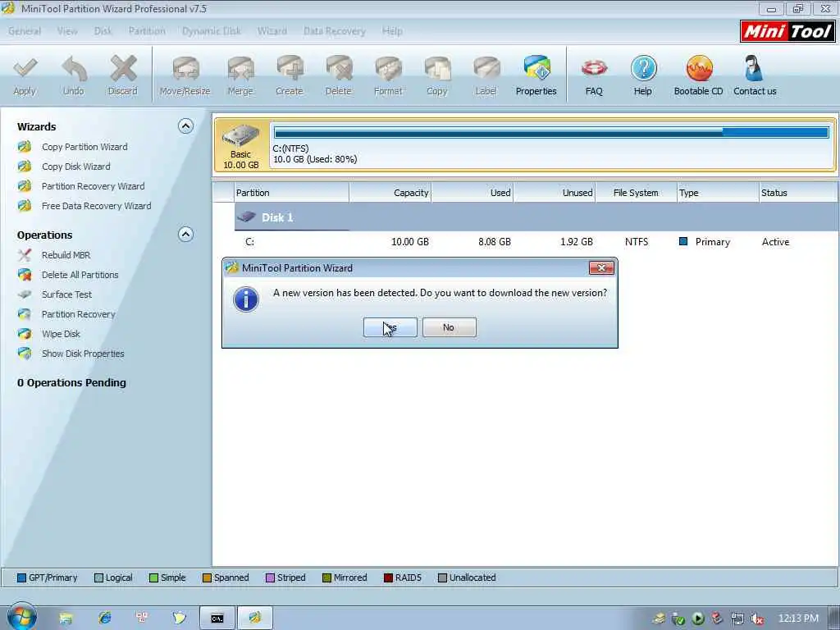Click the 12:13 PM taskbar clock
The height and width of the screenshot is (630, 840).
[798, 619]
